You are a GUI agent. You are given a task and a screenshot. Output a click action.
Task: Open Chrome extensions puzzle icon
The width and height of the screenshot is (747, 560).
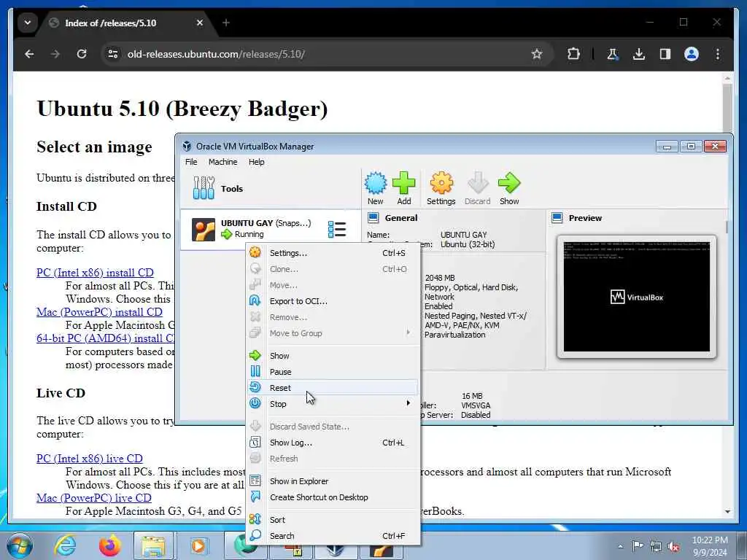pos(573,54)
